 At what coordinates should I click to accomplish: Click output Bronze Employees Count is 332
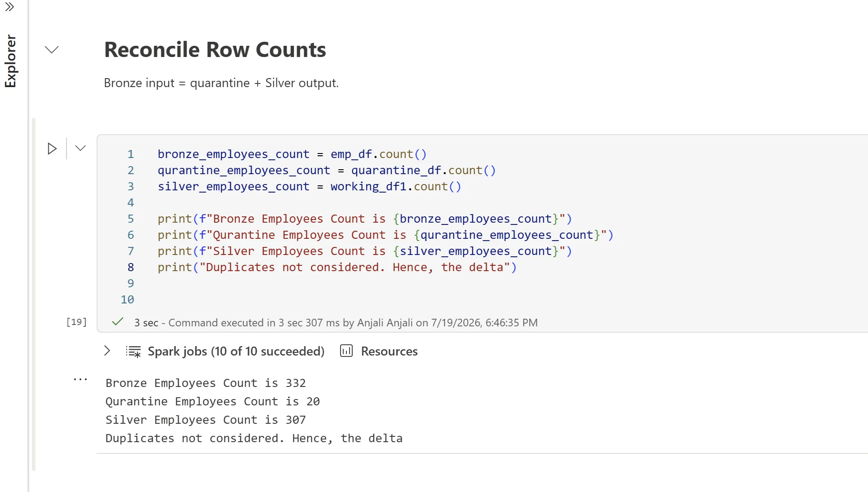click(x=205, y=383)
